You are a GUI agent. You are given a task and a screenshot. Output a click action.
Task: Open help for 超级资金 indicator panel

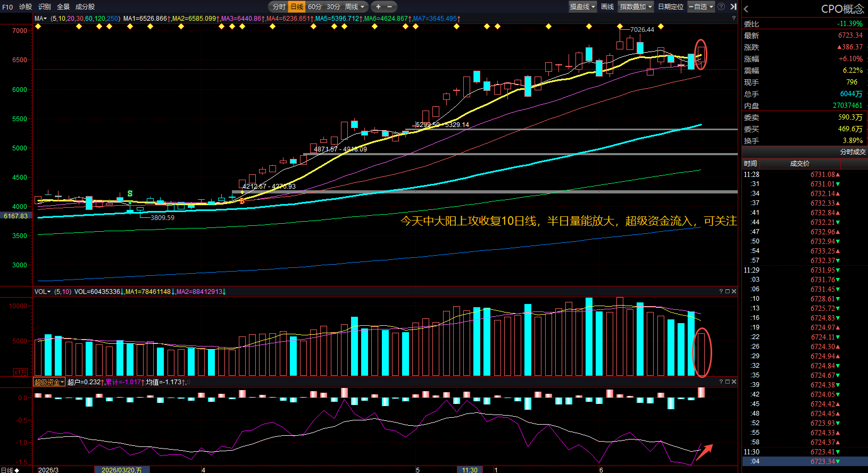pyautogui.click(x=721, y=382)
